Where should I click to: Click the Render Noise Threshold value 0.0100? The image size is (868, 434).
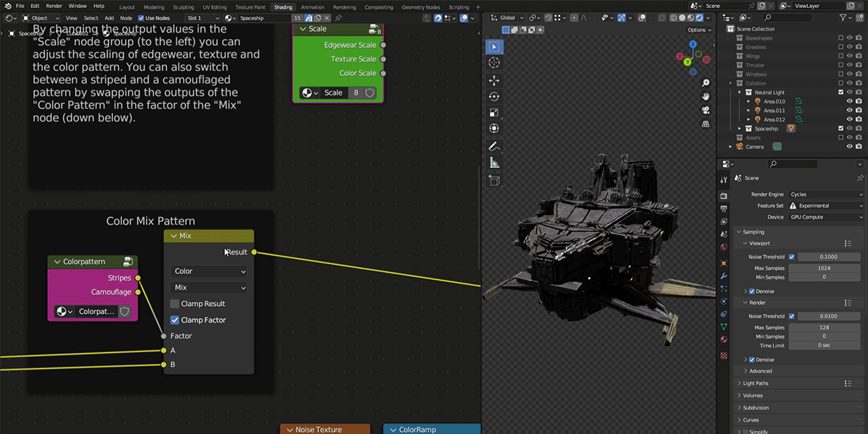[x=828, y=316]
